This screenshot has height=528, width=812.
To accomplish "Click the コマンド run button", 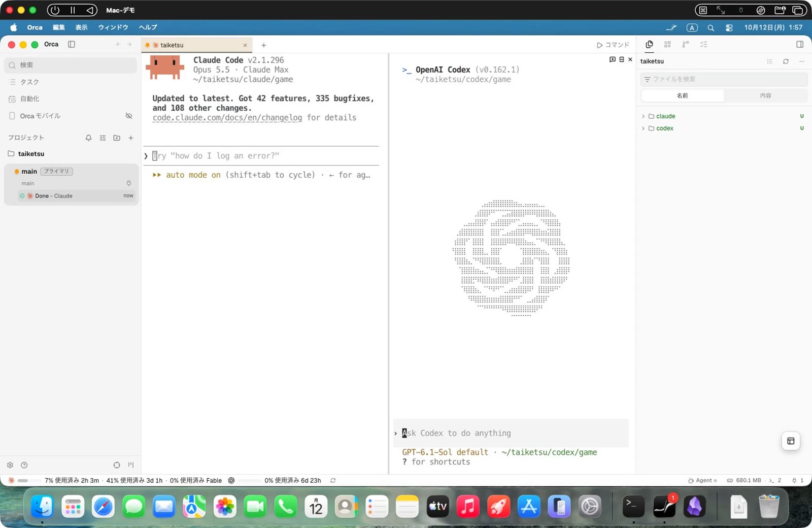I will tap(613, 45).
